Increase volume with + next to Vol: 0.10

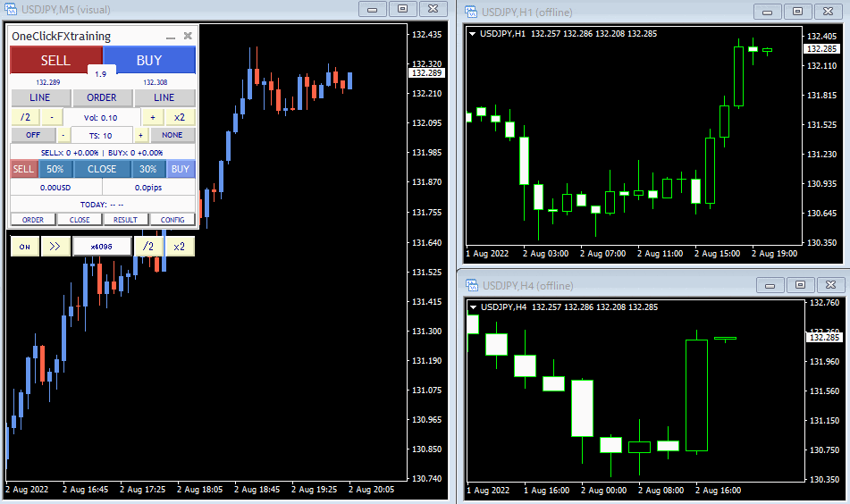point(153,117)
